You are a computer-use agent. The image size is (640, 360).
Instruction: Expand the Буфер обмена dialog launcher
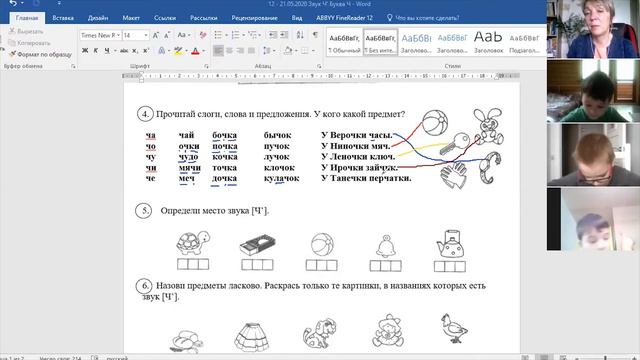(73, 66)
